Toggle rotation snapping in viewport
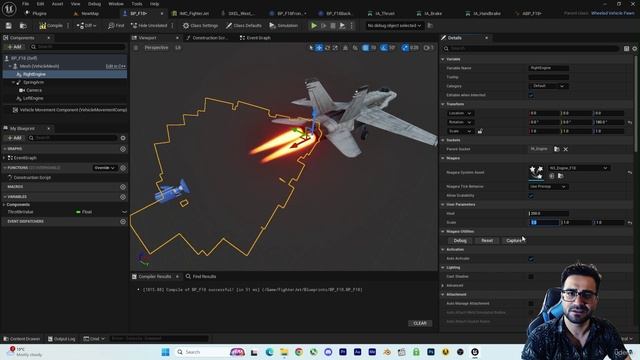This screenshot has width=640, height=360. (x=384, y=48)
